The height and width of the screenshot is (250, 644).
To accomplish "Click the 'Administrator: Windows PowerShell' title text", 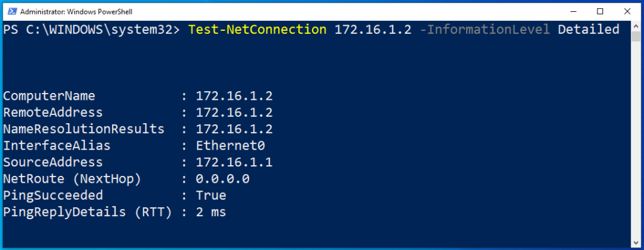I will coord(76,12).
